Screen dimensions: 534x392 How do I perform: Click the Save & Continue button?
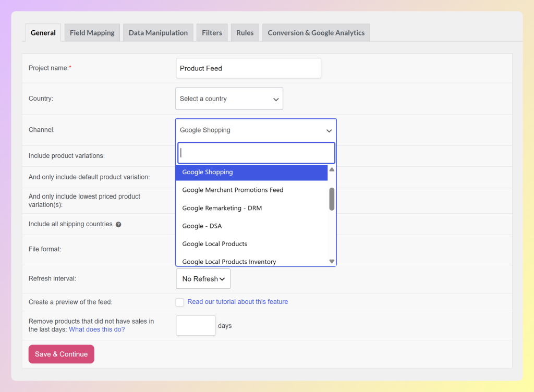click(x=62, y=354)
